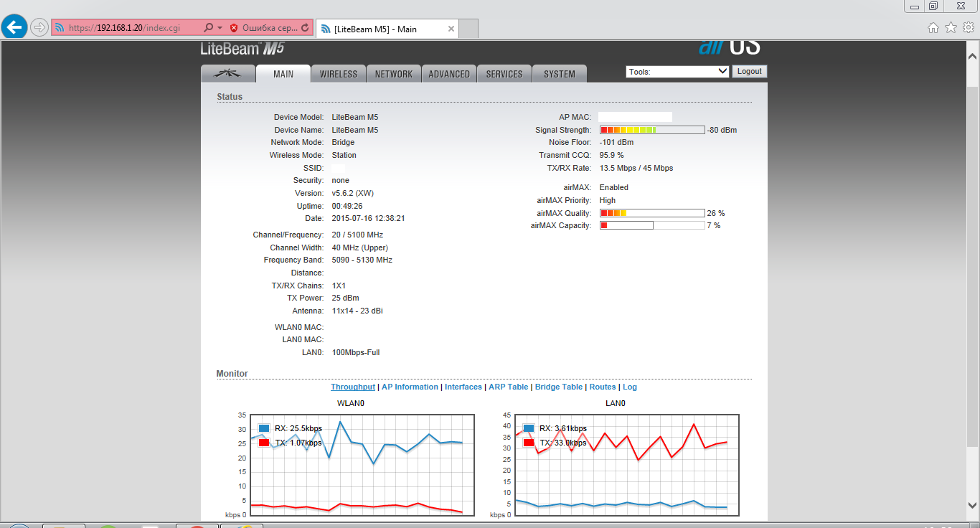Screen dimensions: 980x528
Task: Go to the SYSTEM tab
Action: pyautogui.click(x=559, y=74)
